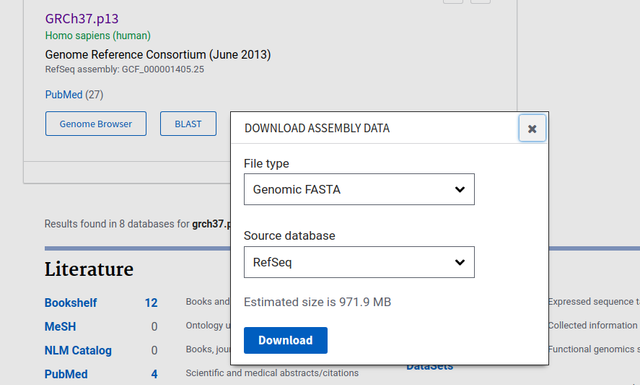Image resolution: width=640 pixels, height=385 pixels.
Task: Open the NLM Catalog link
Action: [x=78, y=350]
